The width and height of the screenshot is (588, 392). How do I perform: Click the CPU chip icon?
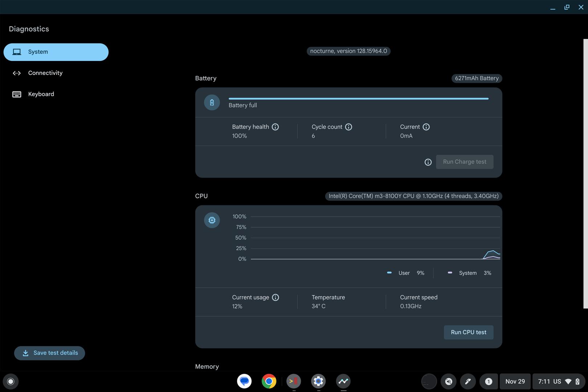(212, 220)
